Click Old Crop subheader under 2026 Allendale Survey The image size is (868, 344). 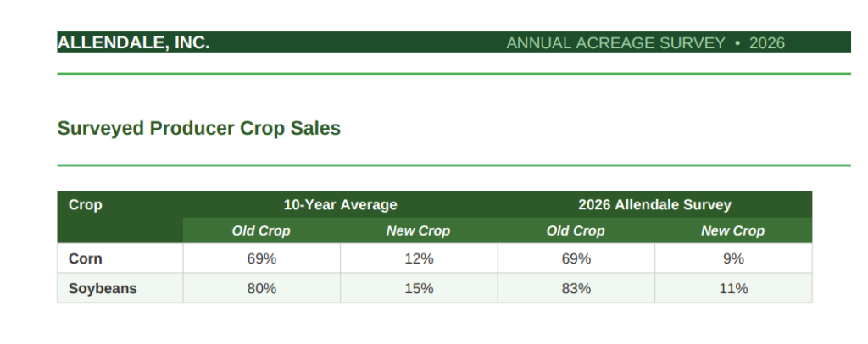[576, 230]
